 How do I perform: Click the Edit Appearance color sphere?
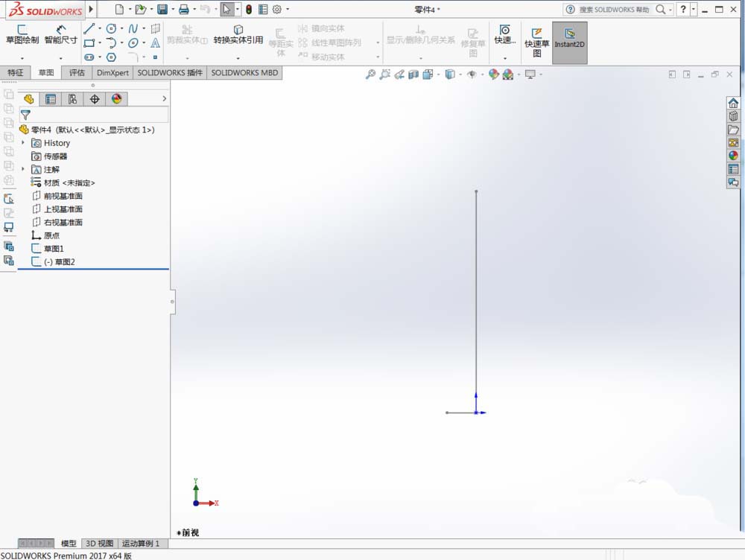(494, 74)
